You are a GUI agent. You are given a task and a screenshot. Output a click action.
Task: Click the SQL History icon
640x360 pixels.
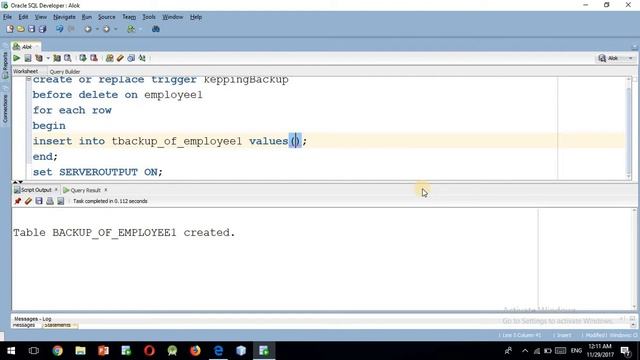(x=131, y=58)
